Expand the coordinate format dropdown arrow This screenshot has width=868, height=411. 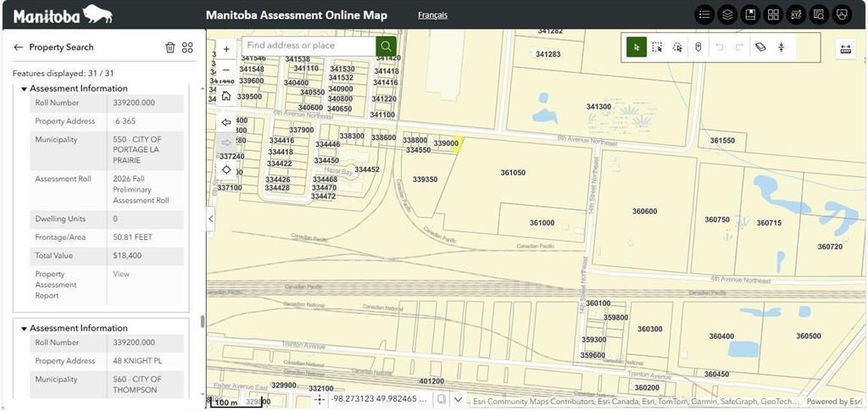(458, 399)
